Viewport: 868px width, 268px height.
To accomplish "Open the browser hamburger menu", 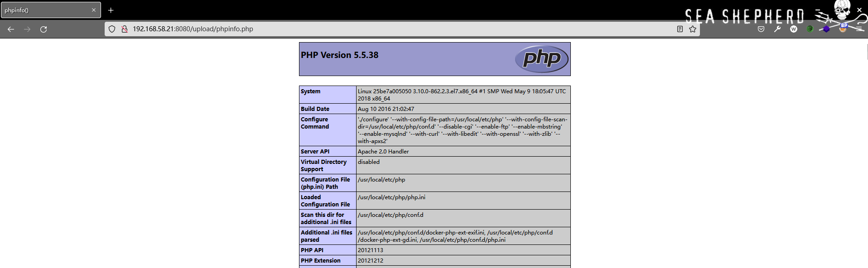I will point(859,29).
